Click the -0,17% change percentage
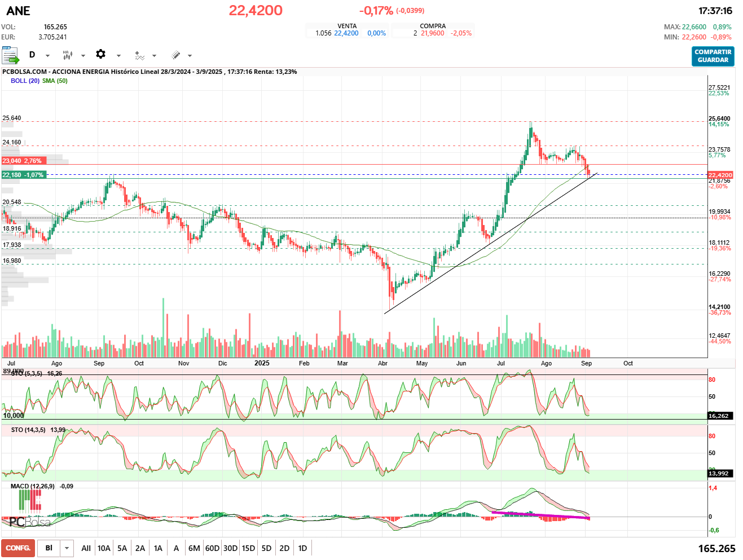The width and height of the screenshot is (743, 560). (376, 10)
